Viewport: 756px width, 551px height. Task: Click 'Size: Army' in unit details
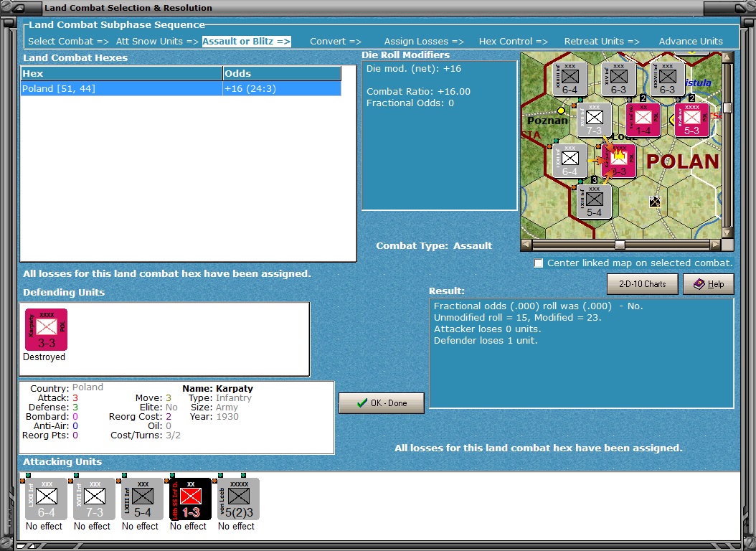[214, 408]
